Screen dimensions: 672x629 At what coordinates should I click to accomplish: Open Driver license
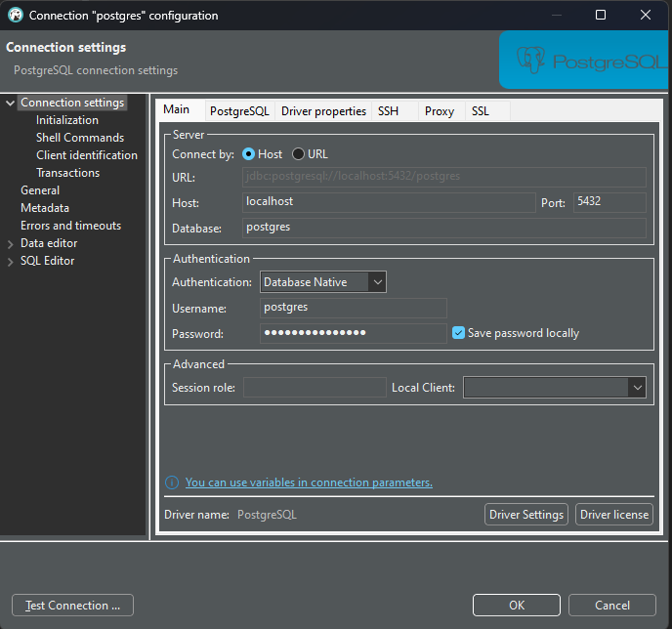click(x=614, y=514)
